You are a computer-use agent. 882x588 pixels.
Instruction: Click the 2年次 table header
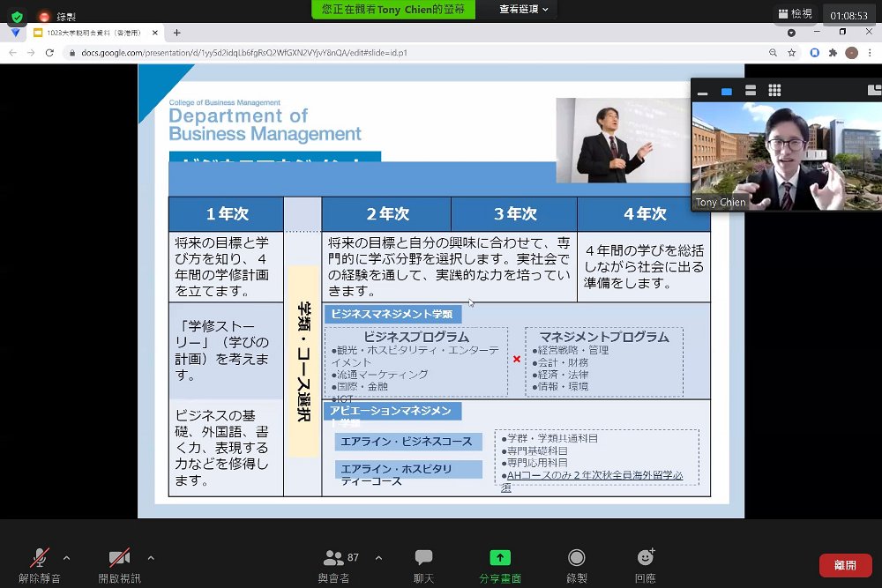tap(387, 214)
